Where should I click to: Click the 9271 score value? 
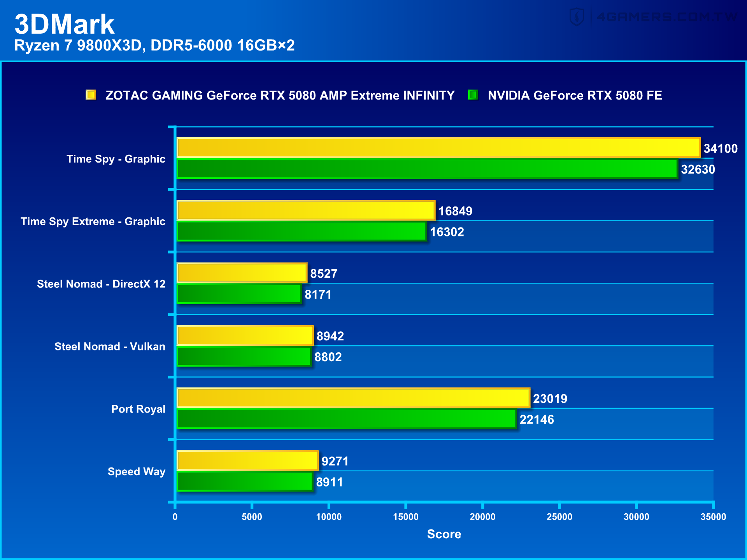point(335,462)
